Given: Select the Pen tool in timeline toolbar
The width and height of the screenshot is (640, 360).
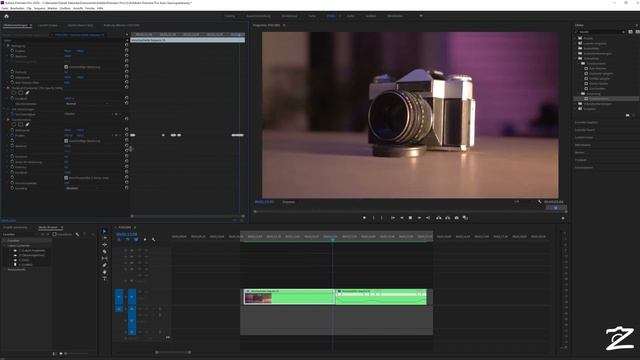Looking at the screenshot, I should tap(104, 265).
